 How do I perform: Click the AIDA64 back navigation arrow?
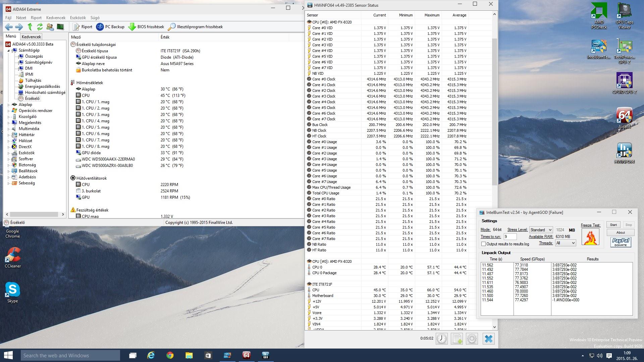point(9,27)
